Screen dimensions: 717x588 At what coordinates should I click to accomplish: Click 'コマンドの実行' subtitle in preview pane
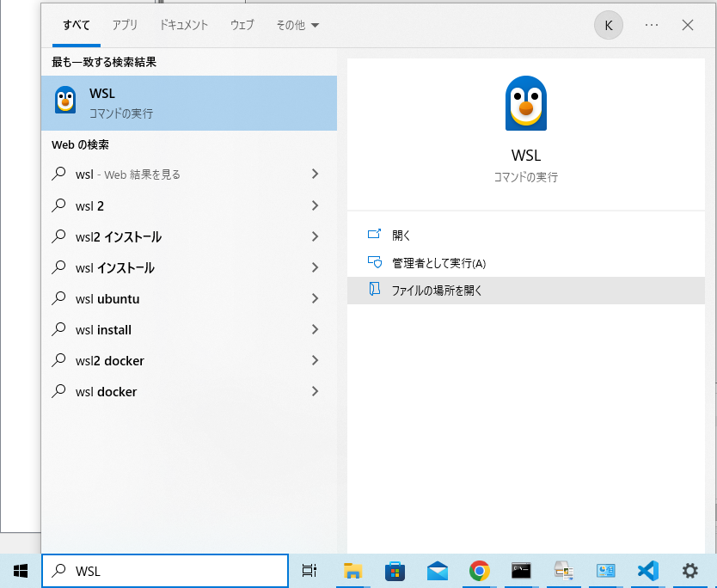pyautogui.click(x=526, y=177)
